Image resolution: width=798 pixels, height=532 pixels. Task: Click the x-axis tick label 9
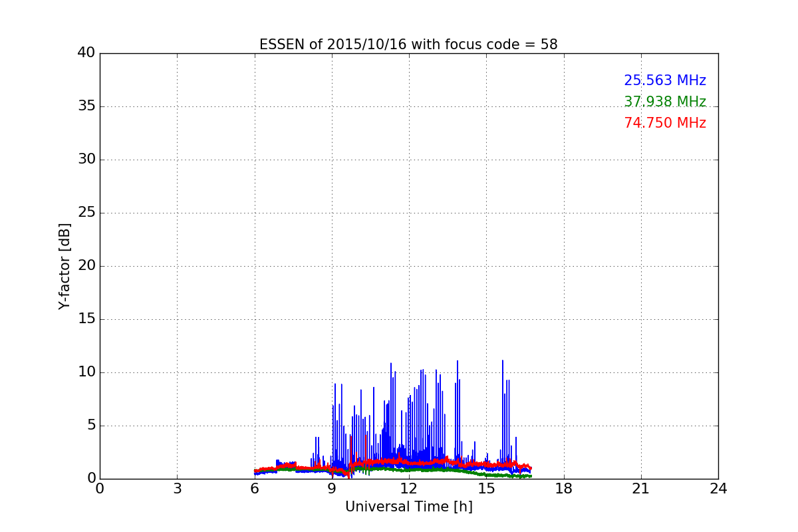(332, 489)
